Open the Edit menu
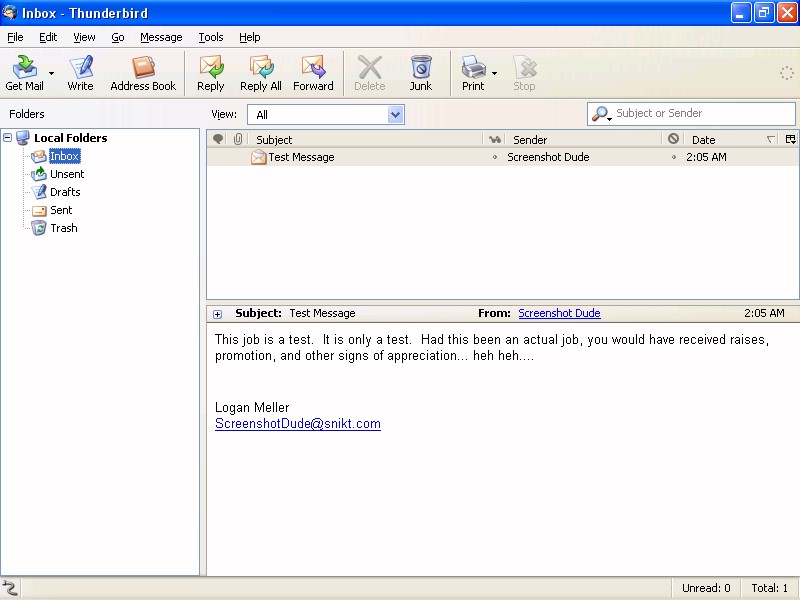The width and height of the screenshot is (800, 600). (48, 37)
